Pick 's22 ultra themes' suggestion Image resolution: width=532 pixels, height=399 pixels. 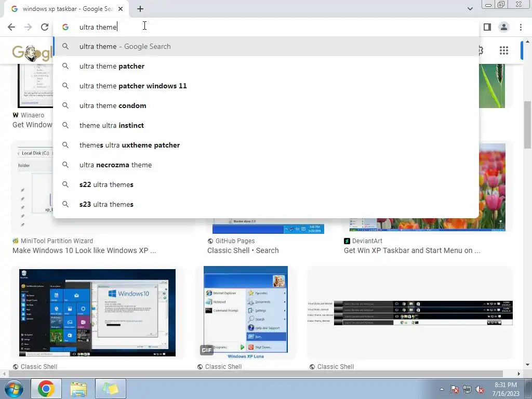point(266,184)
